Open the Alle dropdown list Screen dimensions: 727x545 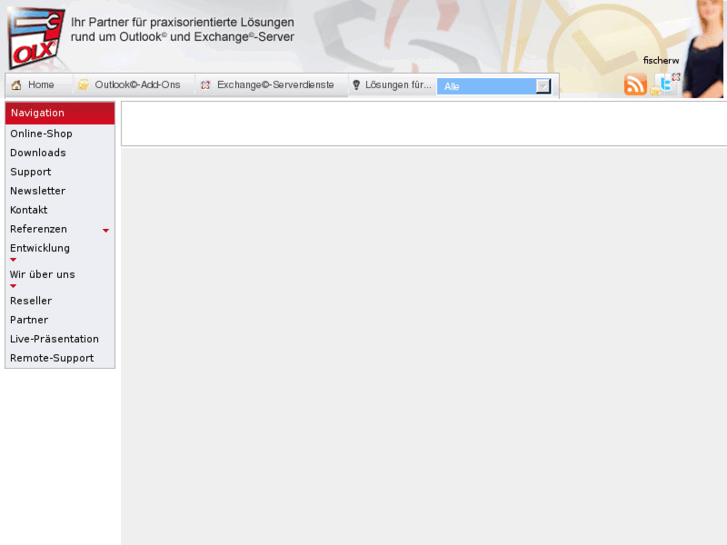pyautogui.click(x=494, y=86)
